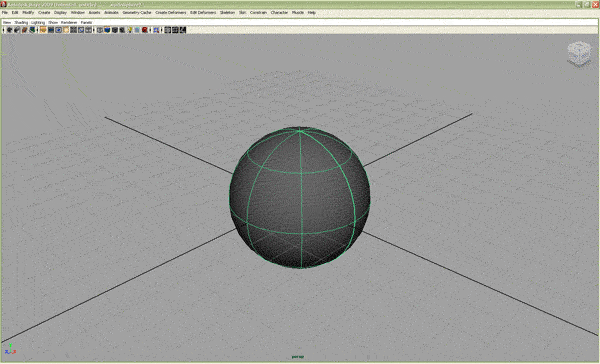The width and height of the screenshot is (600, 364).
Task: Open the Skin menu
Action: [x=243, y=13]
